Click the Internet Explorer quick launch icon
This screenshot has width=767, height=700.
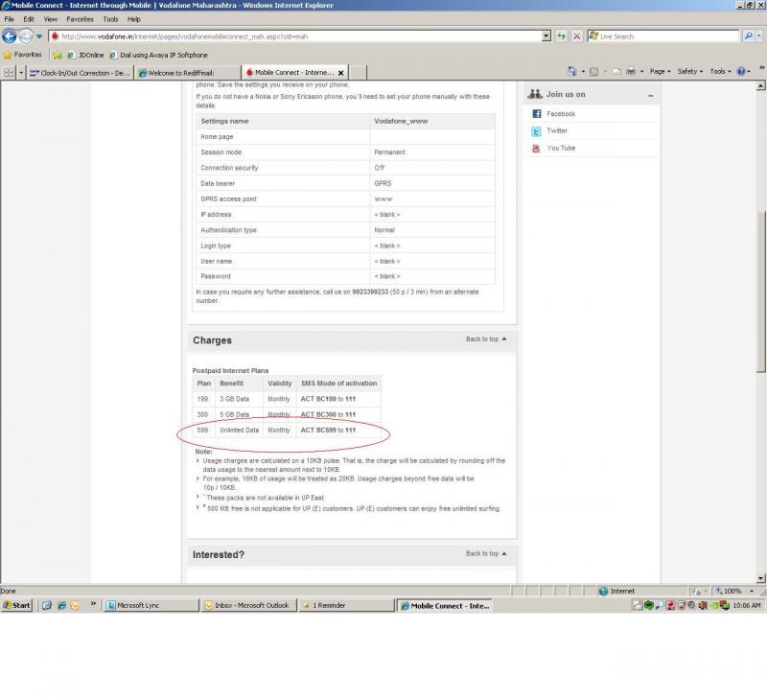[x=61, y=606]
